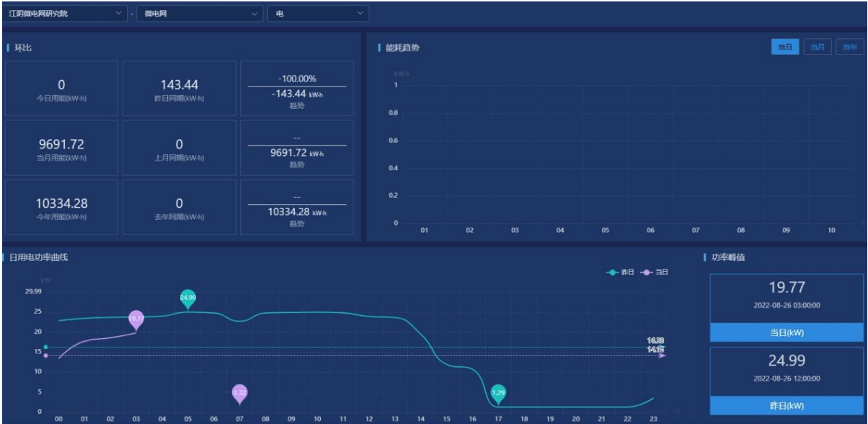Click the 昨日(kW) peak power button
Viewport: 868px width, 424px height.
pos(787,406)
